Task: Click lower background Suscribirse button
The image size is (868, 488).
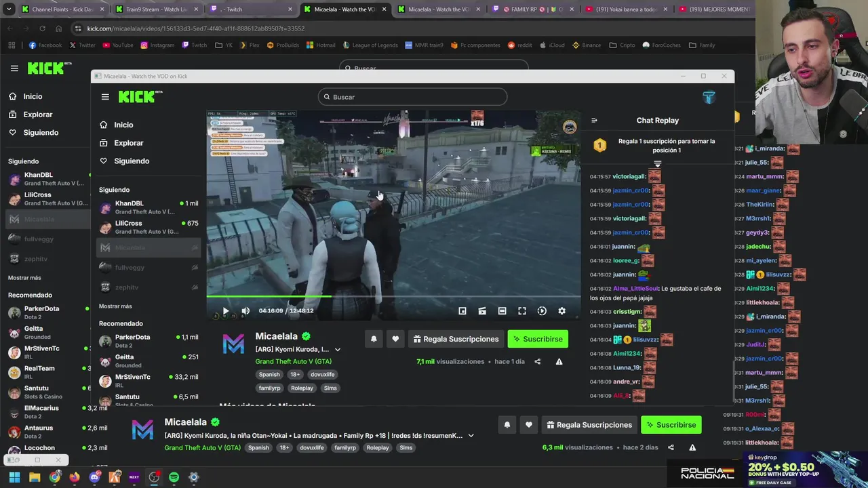Action: tap(671, 425)
